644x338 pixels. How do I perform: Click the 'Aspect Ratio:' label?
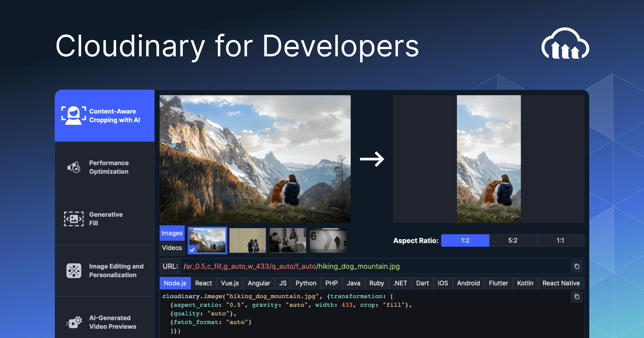(416, 241)
